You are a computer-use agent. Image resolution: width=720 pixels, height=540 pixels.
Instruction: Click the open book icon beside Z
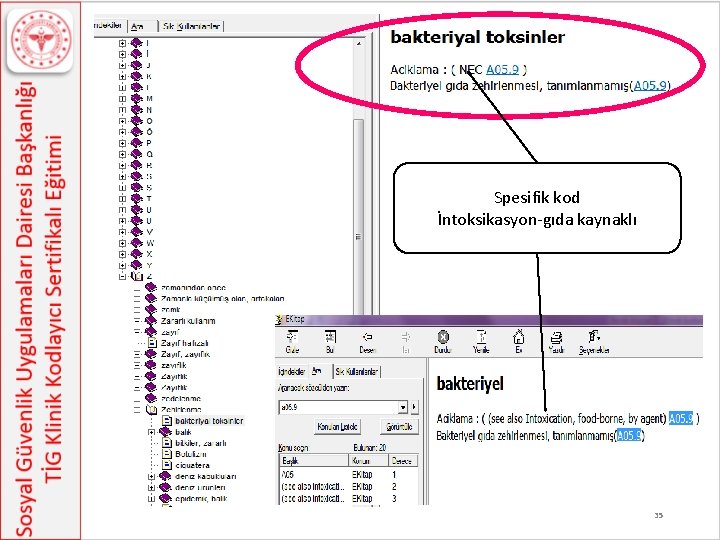click(137, 276)
